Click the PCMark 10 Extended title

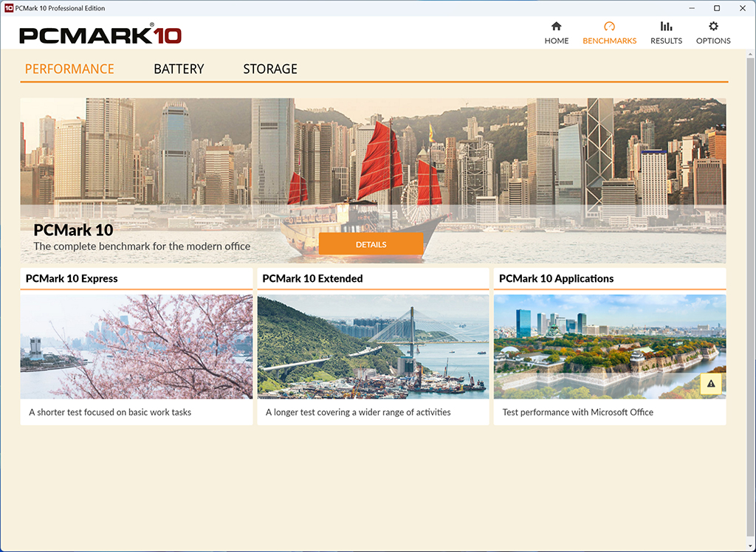[x=312, y=279]
